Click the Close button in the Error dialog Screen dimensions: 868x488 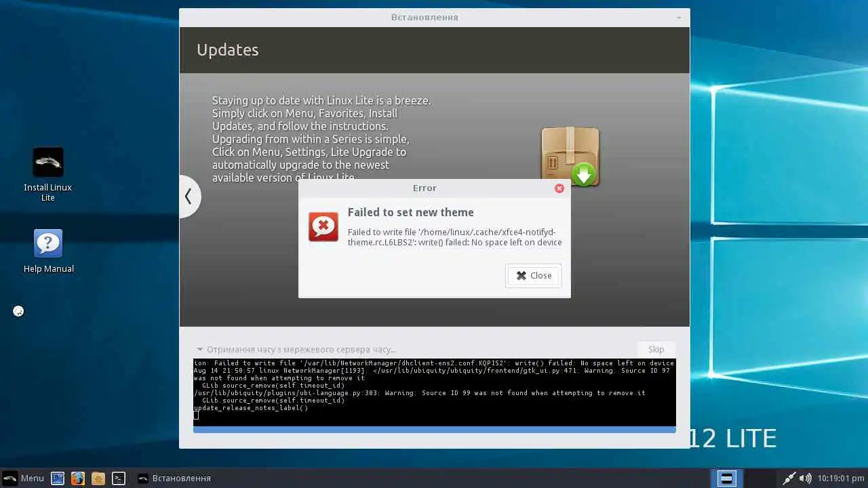(534, 275)
